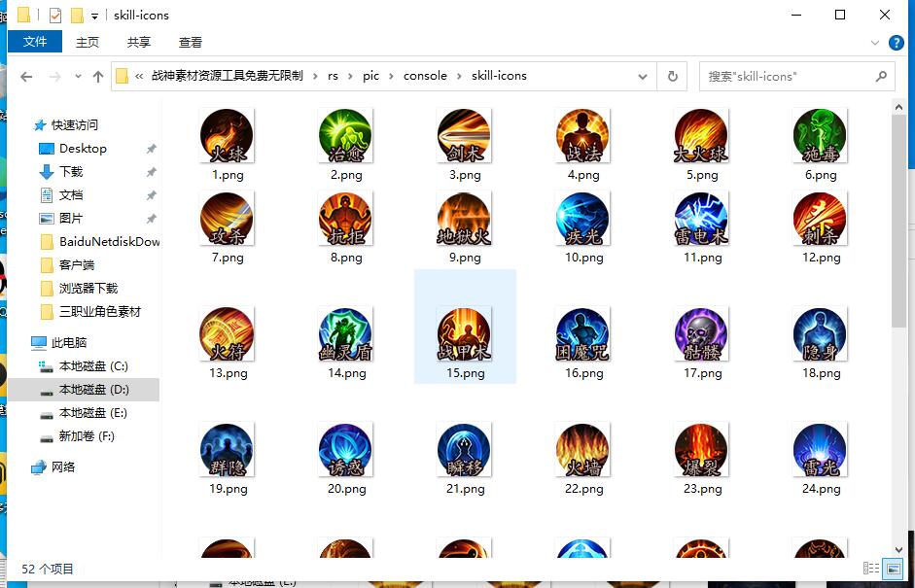Screen dimensions: 915x588
Task: Open 本地磁盘 (C:) in the sidebar
Action: coord(92,366)
